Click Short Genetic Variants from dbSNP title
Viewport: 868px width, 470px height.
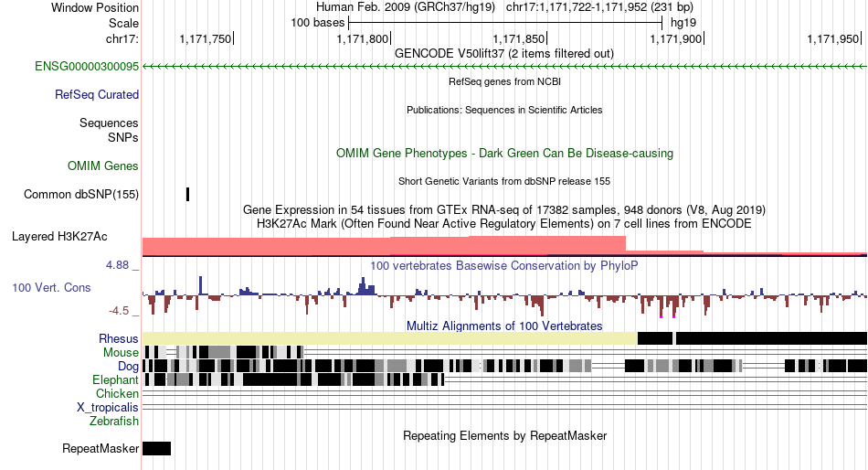tap(504, 181)
